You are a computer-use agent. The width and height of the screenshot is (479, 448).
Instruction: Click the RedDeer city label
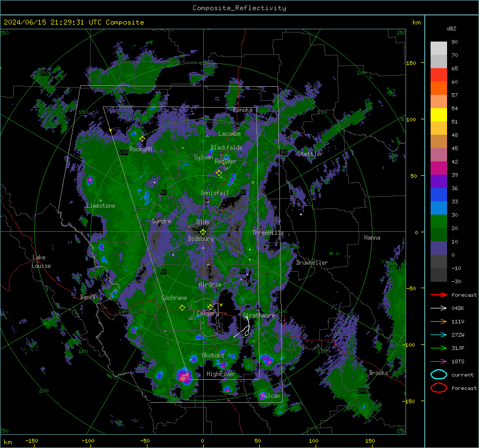pos(226,161)
